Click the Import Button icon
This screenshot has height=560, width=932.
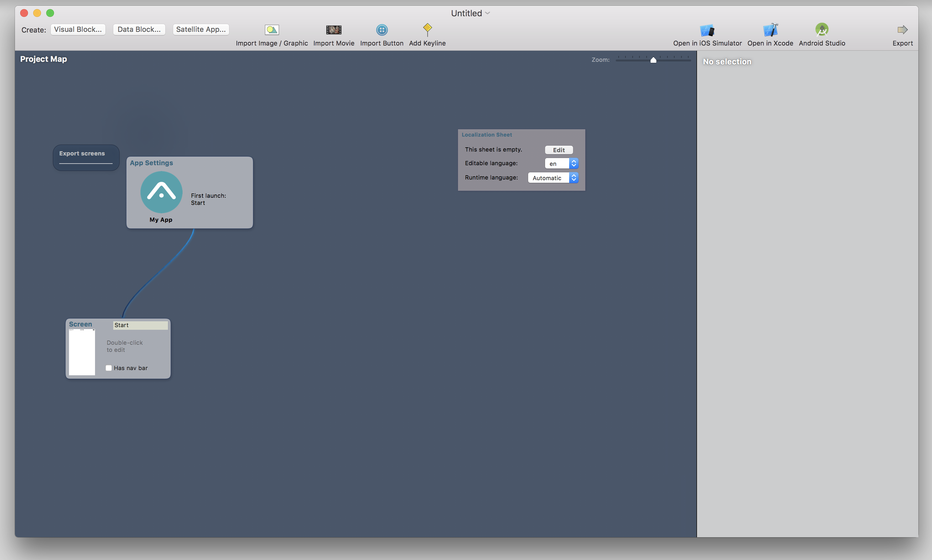pos(381,30)
